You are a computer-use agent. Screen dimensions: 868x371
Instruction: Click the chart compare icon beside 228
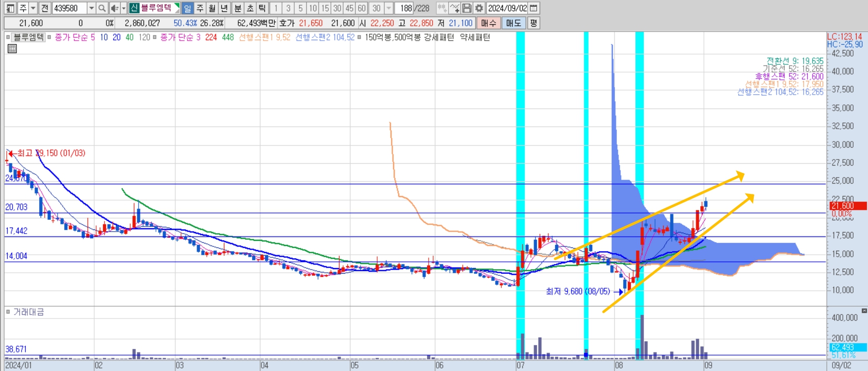point(442,8)
